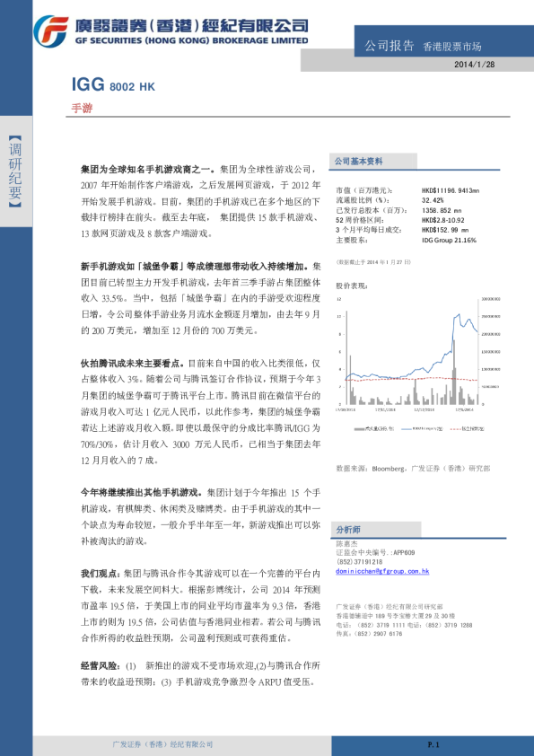This screenshot has width=534, height=756.
Task: Click the chart legend below the graph
Action: pos(418,428)
